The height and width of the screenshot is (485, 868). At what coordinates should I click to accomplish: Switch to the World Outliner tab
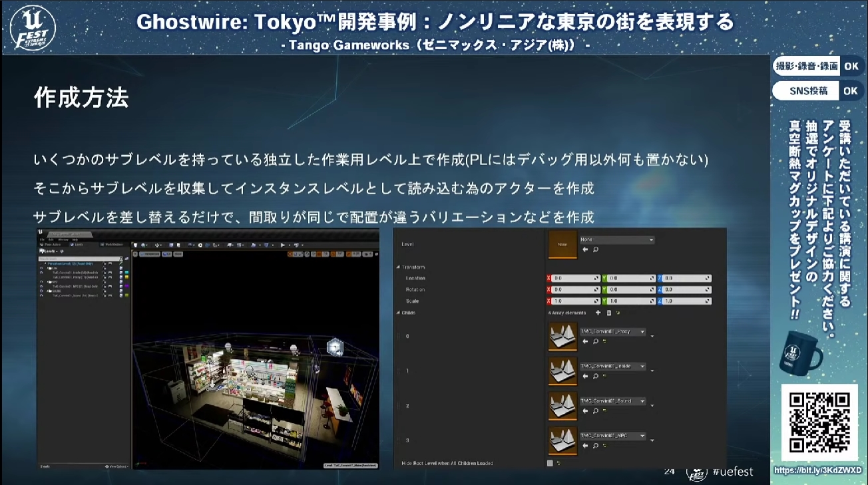click(110, 245)
